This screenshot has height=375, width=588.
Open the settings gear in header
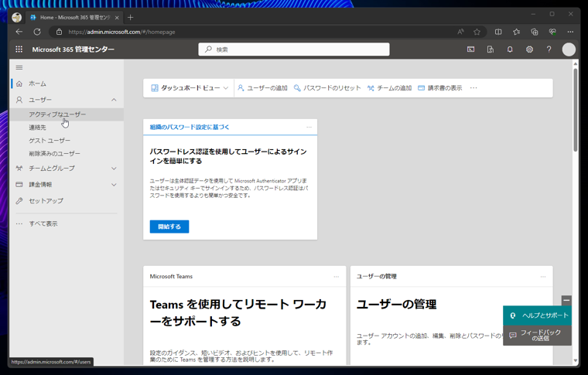[x=529, y=49]
